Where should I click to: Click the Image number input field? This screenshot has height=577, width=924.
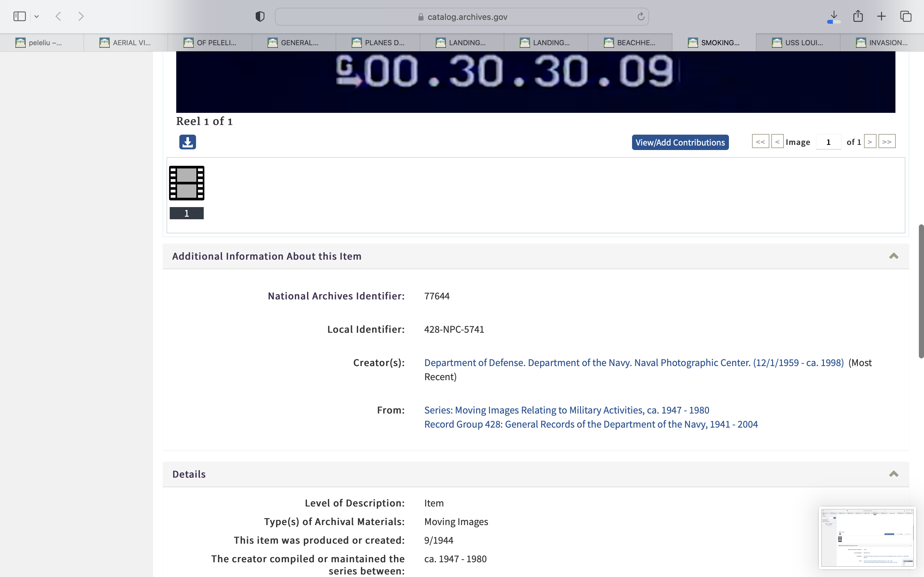click(828, 142)
